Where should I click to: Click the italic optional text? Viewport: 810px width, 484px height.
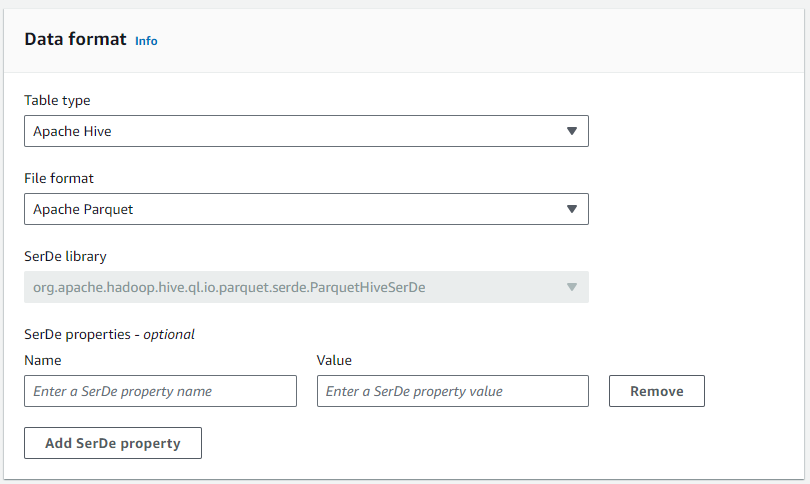[x=169, y=334]
